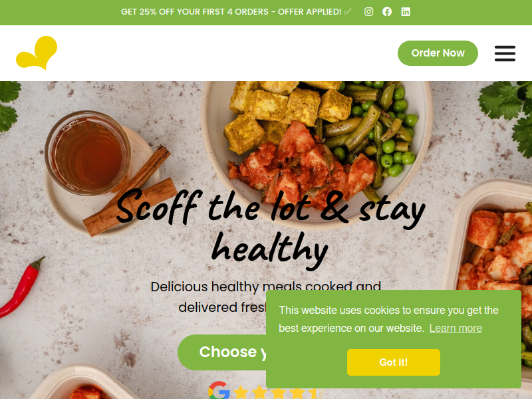
Task: Click the yellow star rating
Action: (x=278, y=392)
